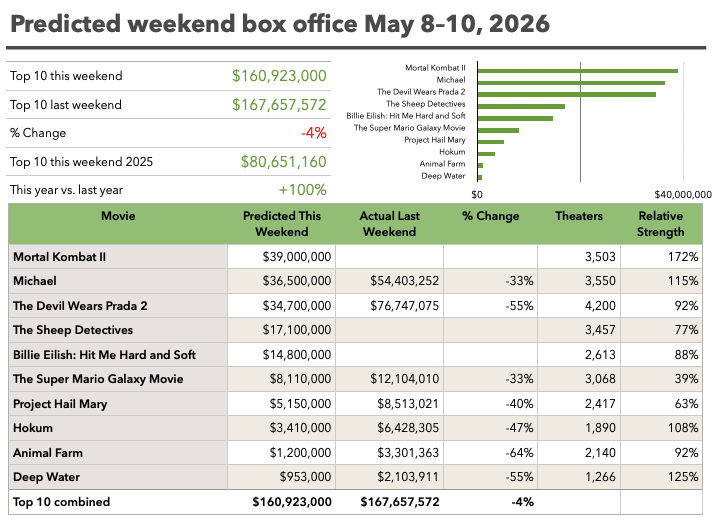Screen dimensions: 720x520
Task: Click the $40,000,000 chart axis label
Action: tap(683, 195)
